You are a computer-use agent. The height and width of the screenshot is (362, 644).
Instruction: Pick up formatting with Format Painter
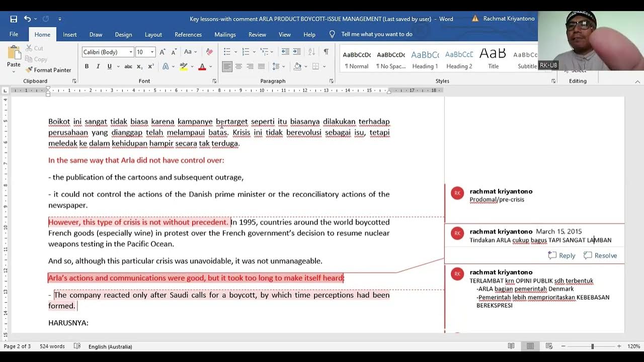48,70
